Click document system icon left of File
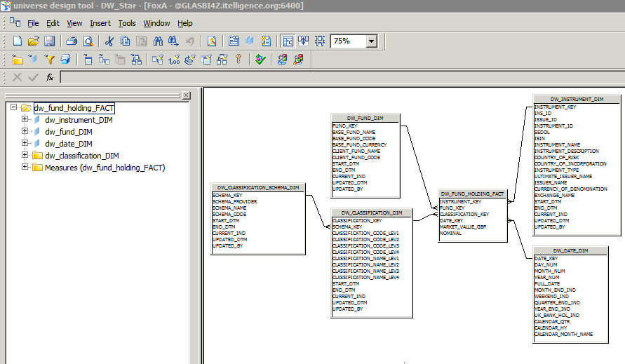Screen dimensions: 625x364 [x=15, y=22]
